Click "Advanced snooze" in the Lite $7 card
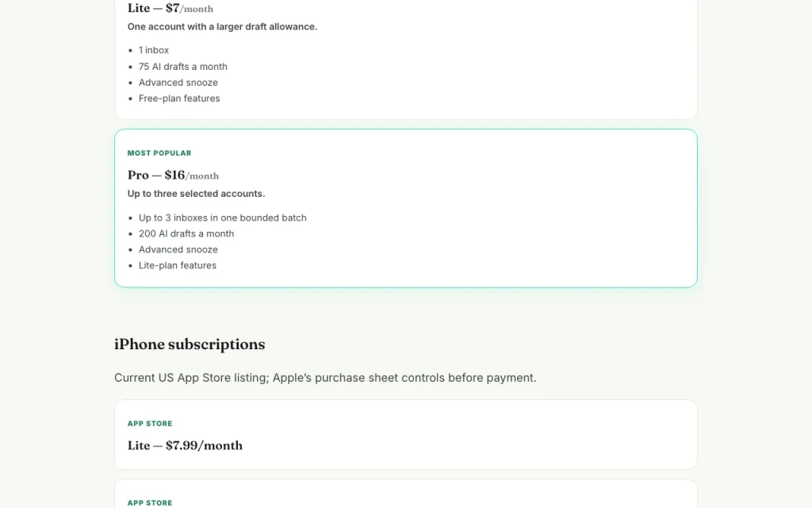The width and height of the screenshot is (812, 508). coord(178,83)
